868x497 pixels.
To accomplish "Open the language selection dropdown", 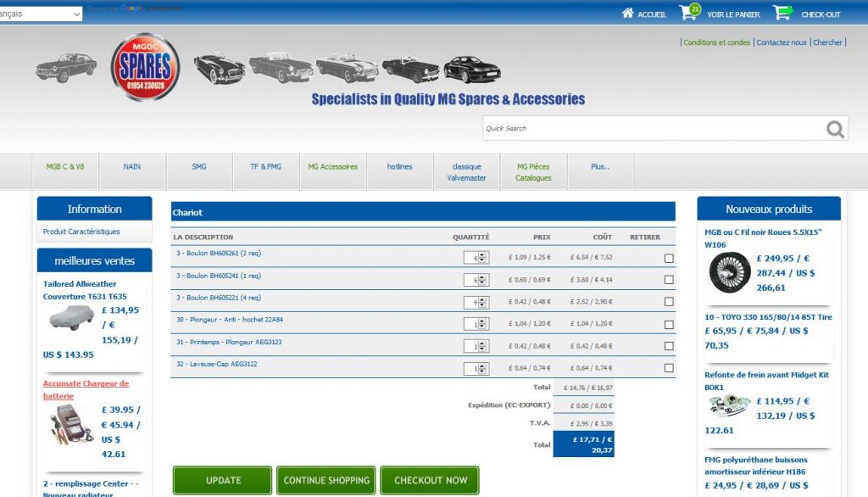I will (40, 14).
